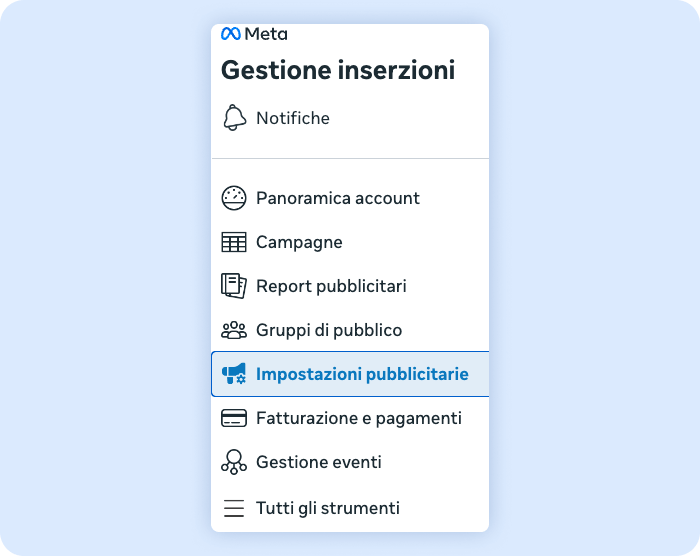Open Notifiche from the sidebar
700x556 pixels.
pyautogui.click(x=292, y=118)
